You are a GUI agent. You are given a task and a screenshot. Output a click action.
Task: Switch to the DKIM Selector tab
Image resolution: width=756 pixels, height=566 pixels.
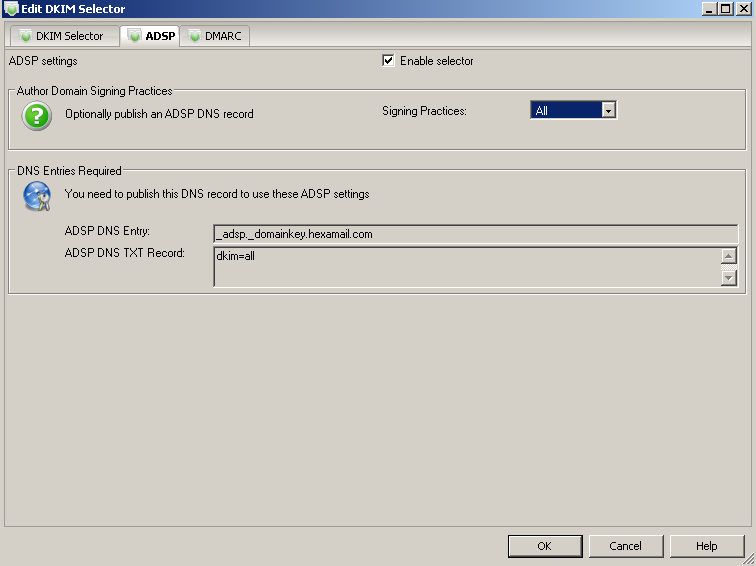click(62, 36)
